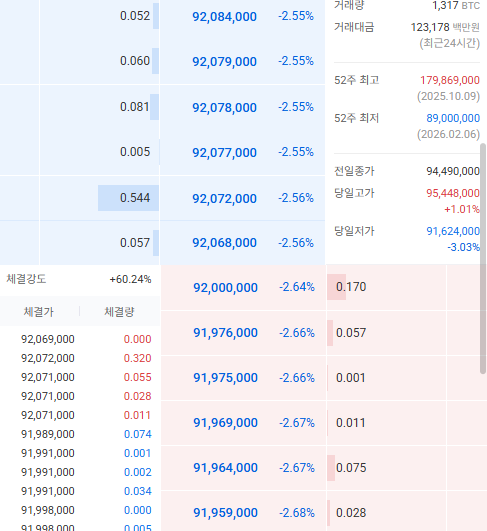Select ask price 92,072,000 in order book

point(224,198)
